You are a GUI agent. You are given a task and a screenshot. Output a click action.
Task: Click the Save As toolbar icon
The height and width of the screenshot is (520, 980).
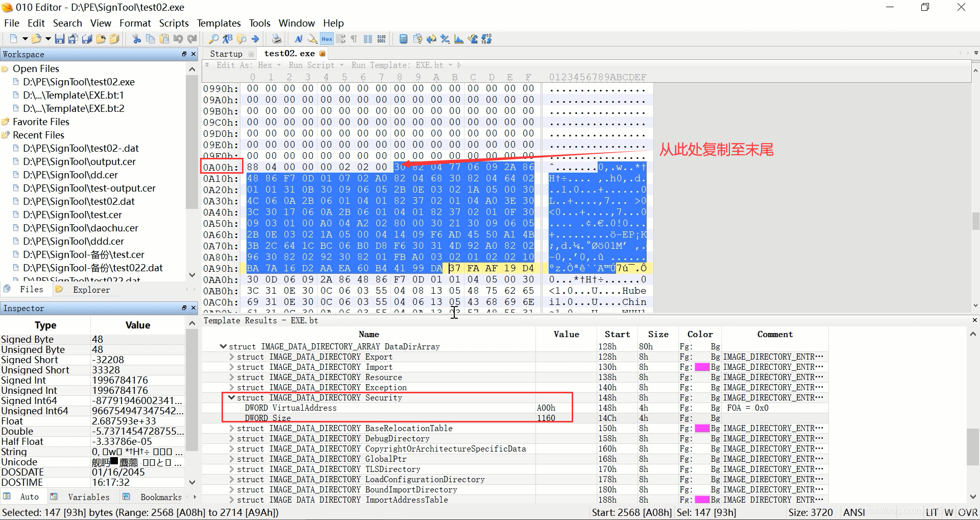(73, 39)
